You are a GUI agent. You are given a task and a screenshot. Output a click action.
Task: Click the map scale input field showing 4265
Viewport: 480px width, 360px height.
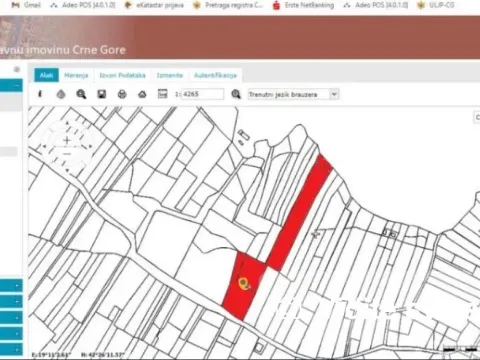pyautogui.click(x=203, y=94)
